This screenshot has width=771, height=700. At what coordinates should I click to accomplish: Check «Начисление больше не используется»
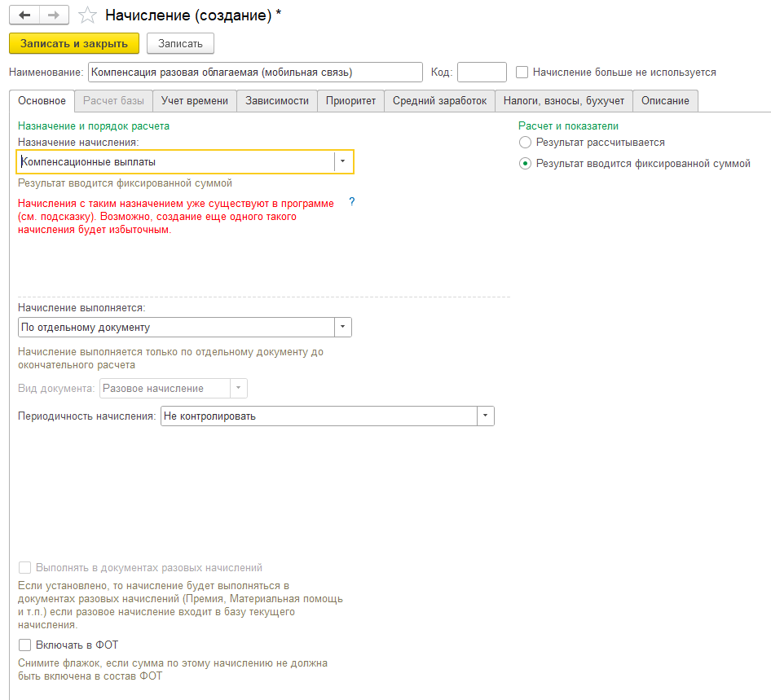522,73
